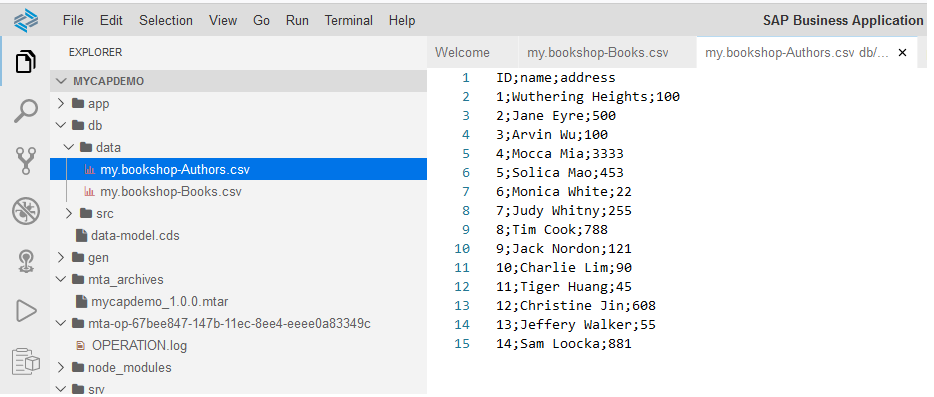This screenshot has width=934, height=397.
Task: Open the Debug view icon
Action: [x=26, y=211]
